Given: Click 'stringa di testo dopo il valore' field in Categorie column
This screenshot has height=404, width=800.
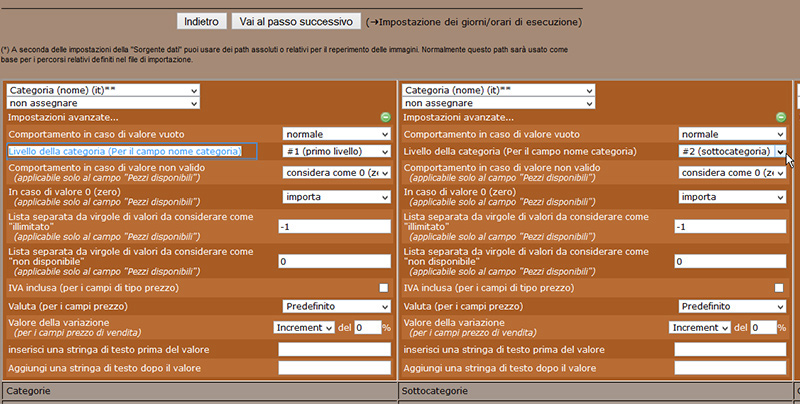Looking at the screenshot, I should (x=335, y=368).
